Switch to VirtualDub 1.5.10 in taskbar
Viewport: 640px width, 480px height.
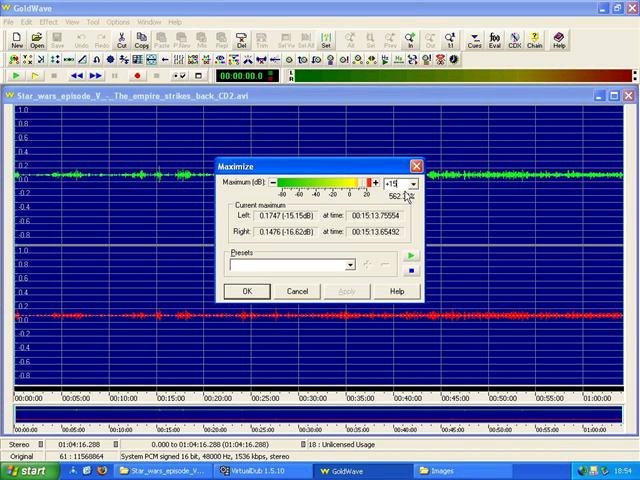coord(261,471)
